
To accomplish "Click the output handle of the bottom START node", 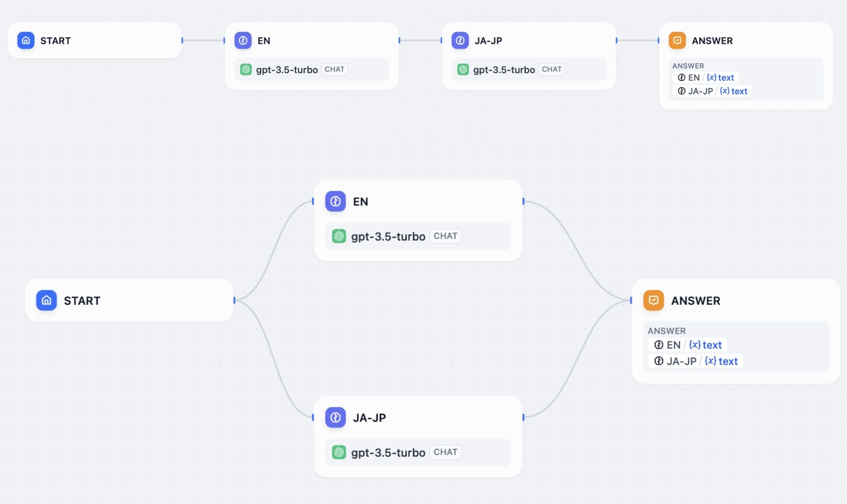I will tap(235, 300).
